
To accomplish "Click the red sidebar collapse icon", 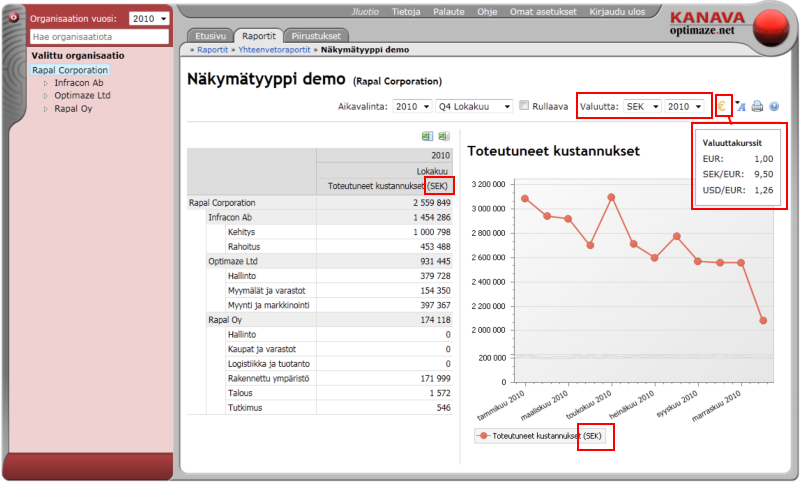I will coord(11,17).
